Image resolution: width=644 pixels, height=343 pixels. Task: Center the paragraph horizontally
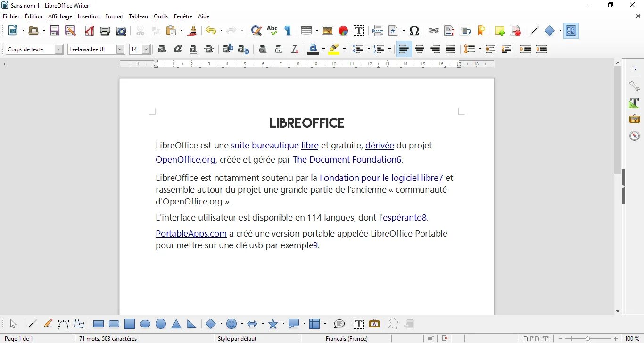420,49
